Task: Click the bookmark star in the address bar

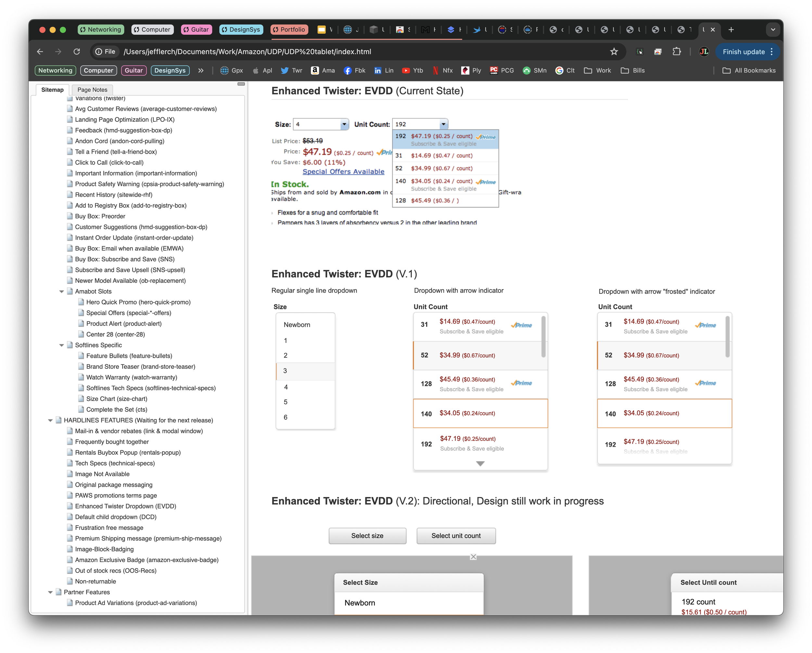Action: pyautogui.click(x=614, y=52)
